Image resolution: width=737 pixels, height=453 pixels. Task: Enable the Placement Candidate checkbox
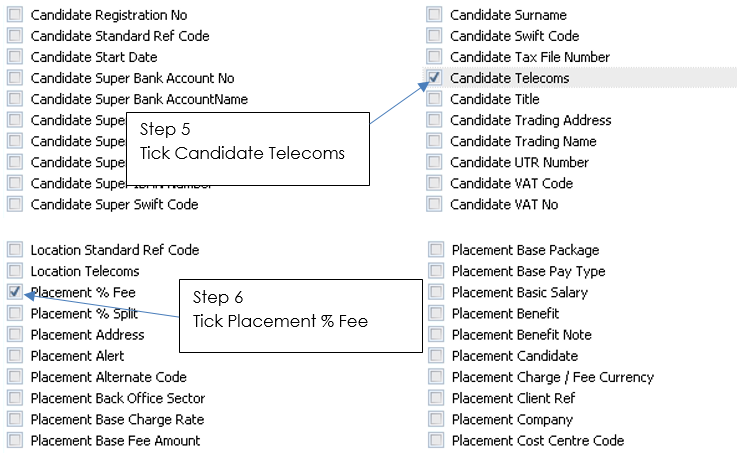pos(436,355)
